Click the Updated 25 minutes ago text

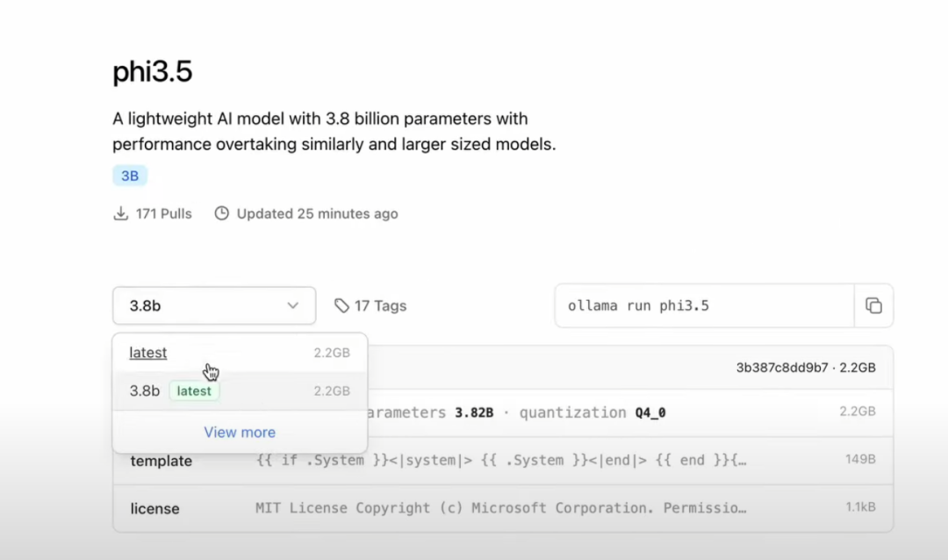point(317,213)
